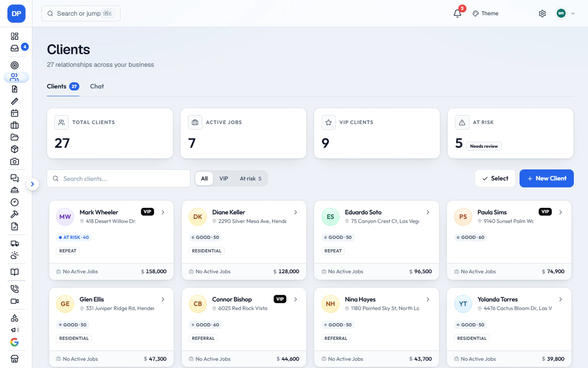Click the DP logo
The width and height of the screenshot is (588, 368).
pyautogui.click(x=16, y=13)
